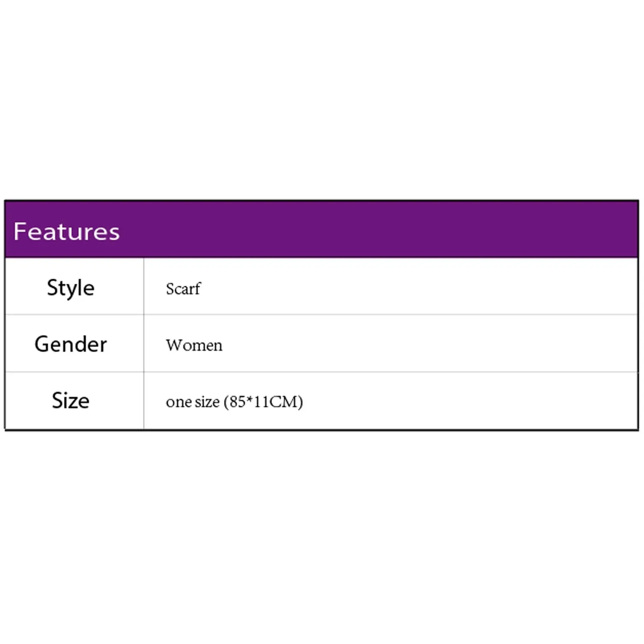Click the Women value text
This screenshot has width=644, height=644.
[194, 345]
